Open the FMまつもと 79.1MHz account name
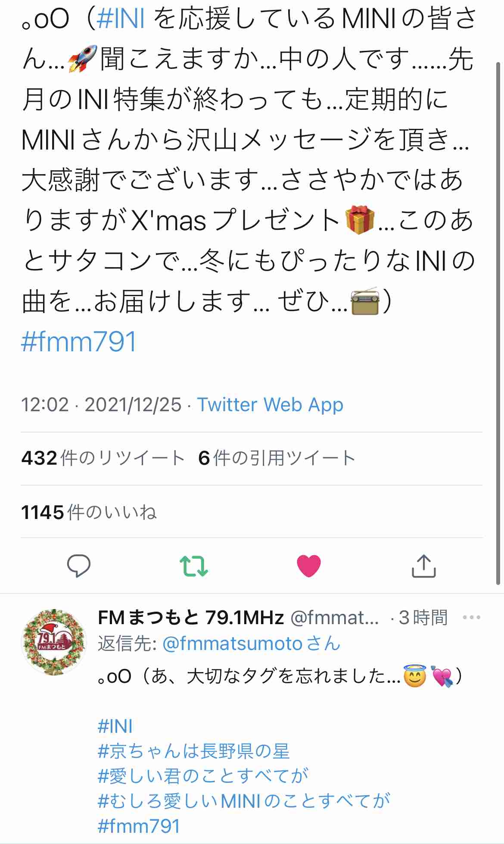 tap(191, 618)
